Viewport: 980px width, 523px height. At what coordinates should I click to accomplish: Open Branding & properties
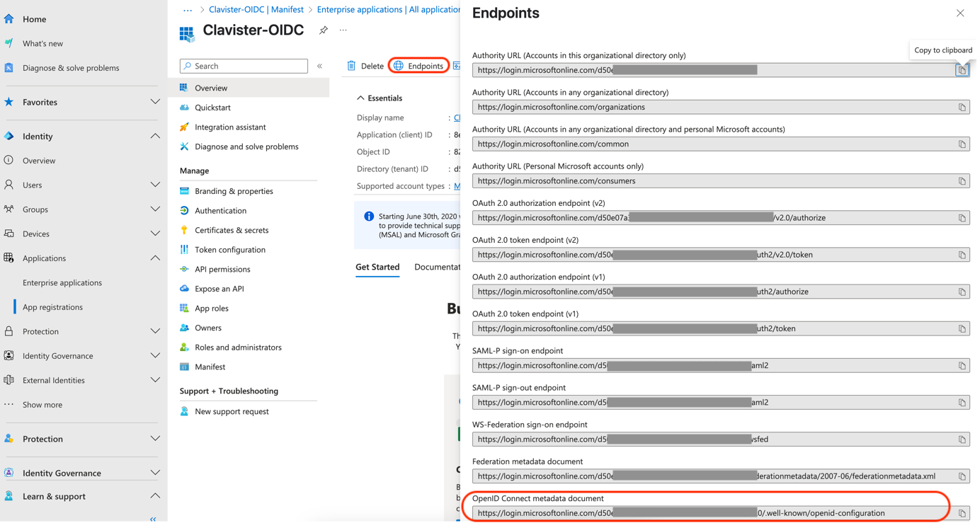tap(234, 191)
